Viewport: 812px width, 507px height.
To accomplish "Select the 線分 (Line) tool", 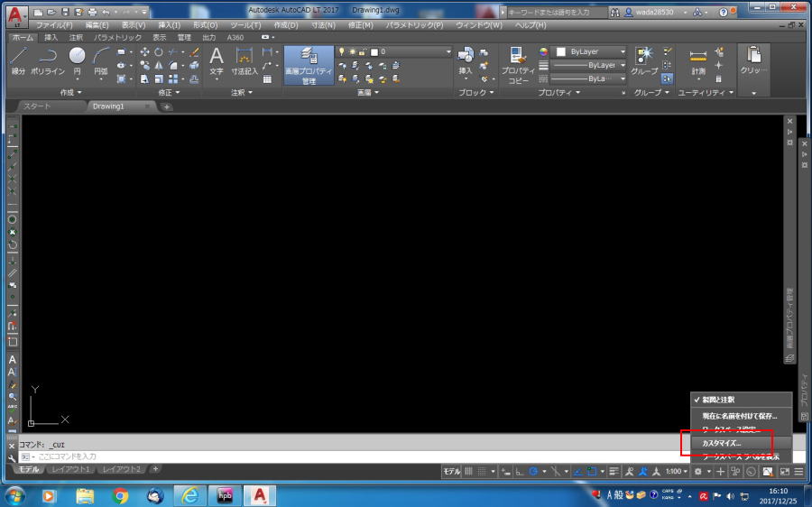I will click(x=18, y=61).
